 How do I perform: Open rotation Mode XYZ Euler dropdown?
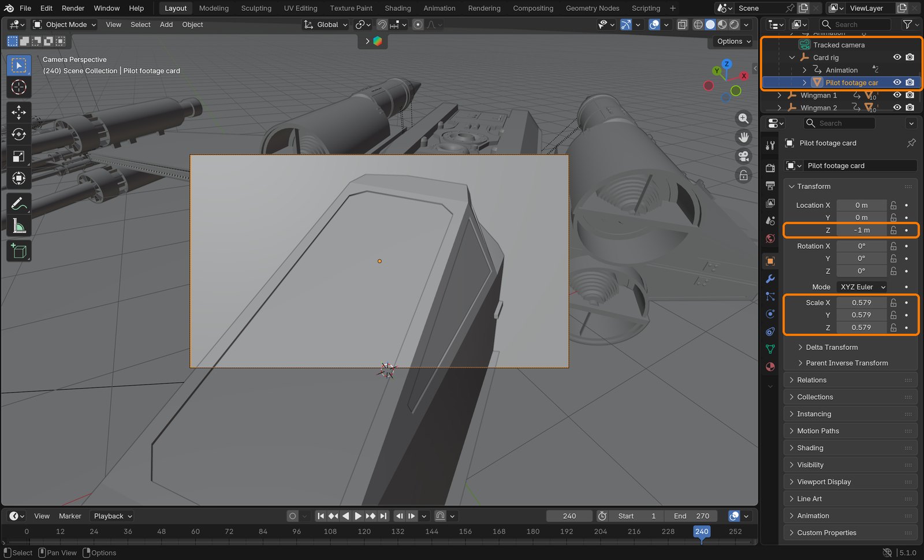(862, 287)
